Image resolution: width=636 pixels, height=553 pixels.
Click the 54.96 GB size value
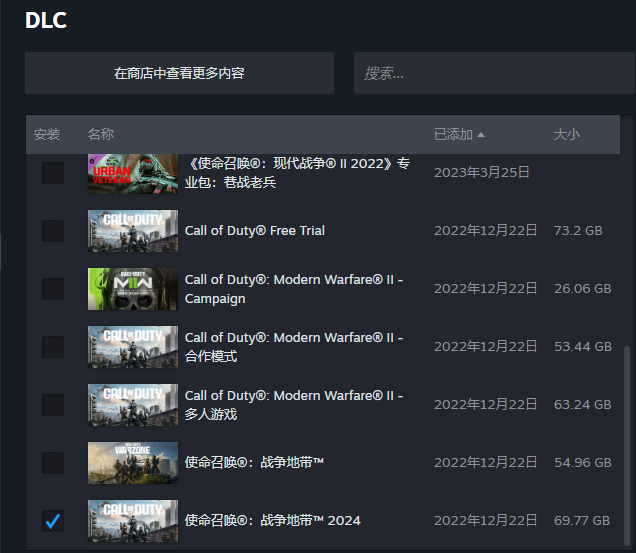(582, 463)
